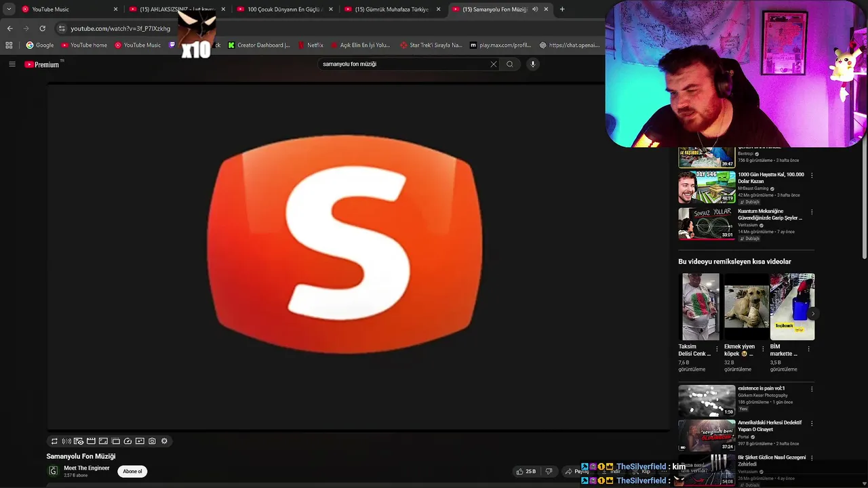Switch to the AHLAKSIZSINIZ browser tab

(177, 9)
